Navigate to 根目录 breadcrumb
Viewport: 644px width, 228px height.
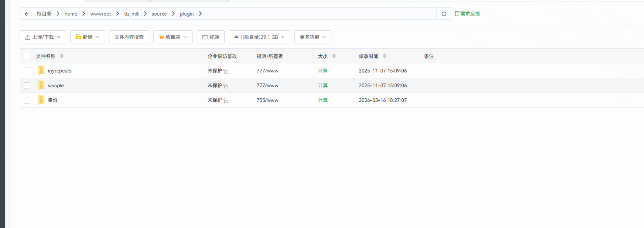pos(44,14)
